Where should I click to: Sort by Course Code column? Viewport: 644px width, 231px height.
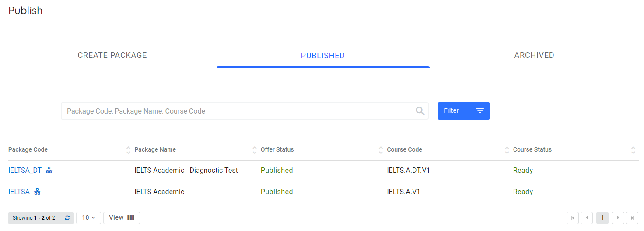507,150
